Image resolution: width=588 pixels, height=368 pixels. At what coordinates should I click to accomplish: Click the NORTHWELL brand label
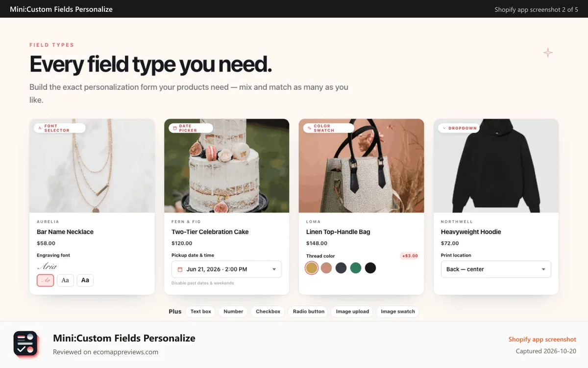coord(457,222)
